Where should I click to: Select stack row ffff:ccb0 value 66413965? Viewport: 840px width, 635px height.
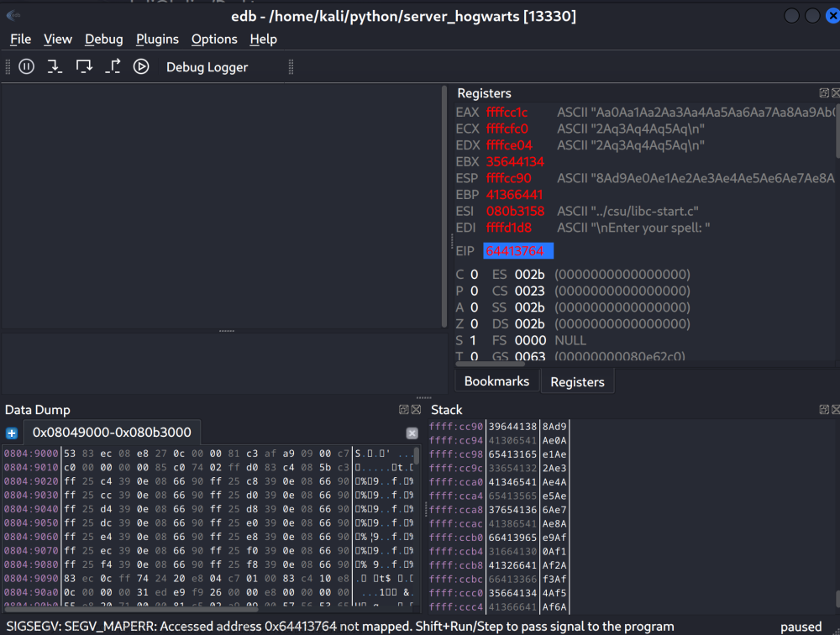[x=512, y=538]
